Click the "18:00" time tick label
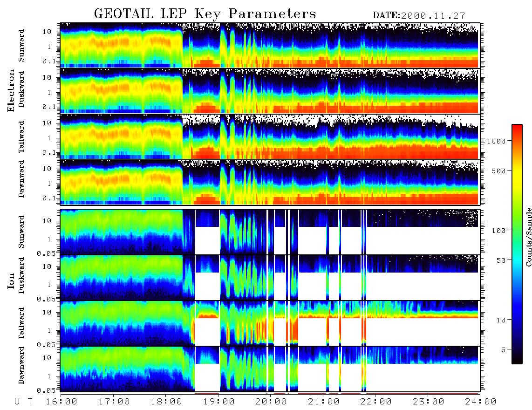Image resolution: width=532 pixels, height=410 pixels. click(x=166, y=402)
